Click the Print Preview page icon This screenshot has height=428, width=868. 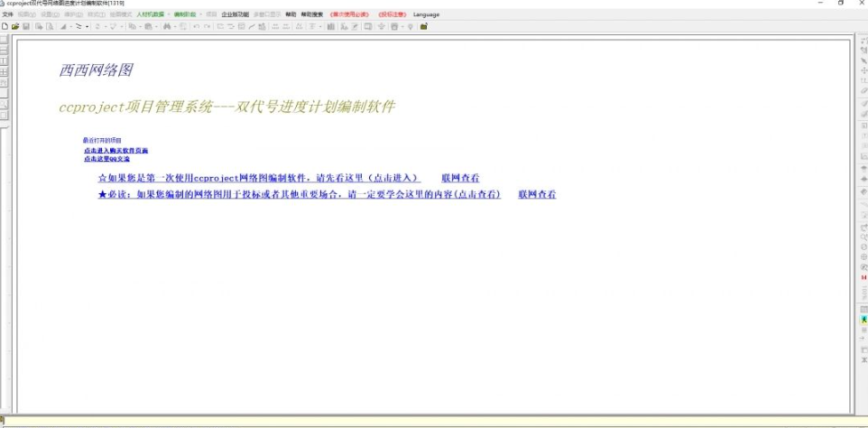[x=50, y=26]
